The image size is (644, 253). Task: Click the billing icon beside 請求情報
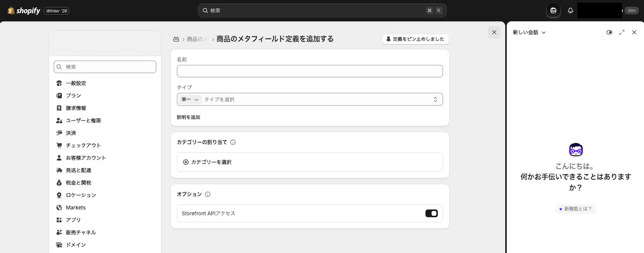point(59,108)
